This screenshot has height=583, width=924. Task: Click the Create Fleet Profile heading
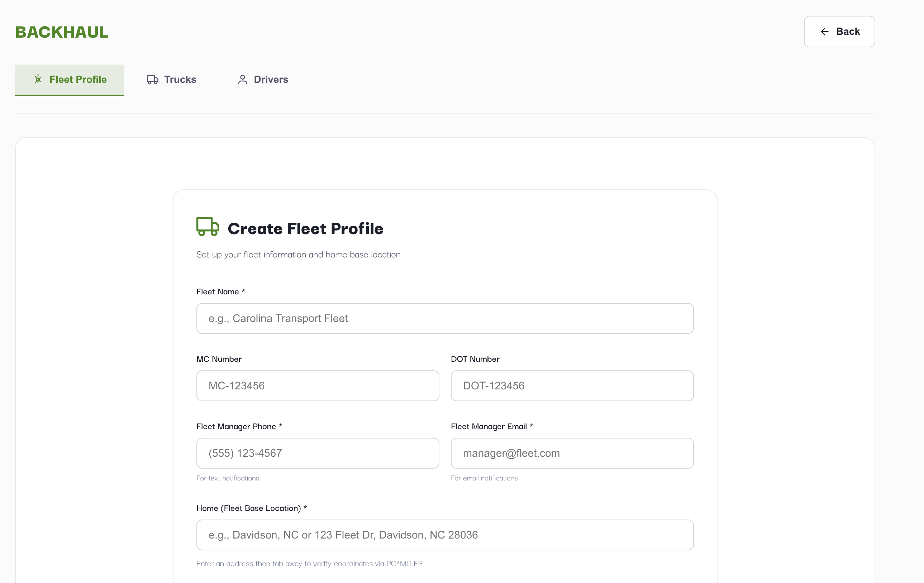(305, 228)
